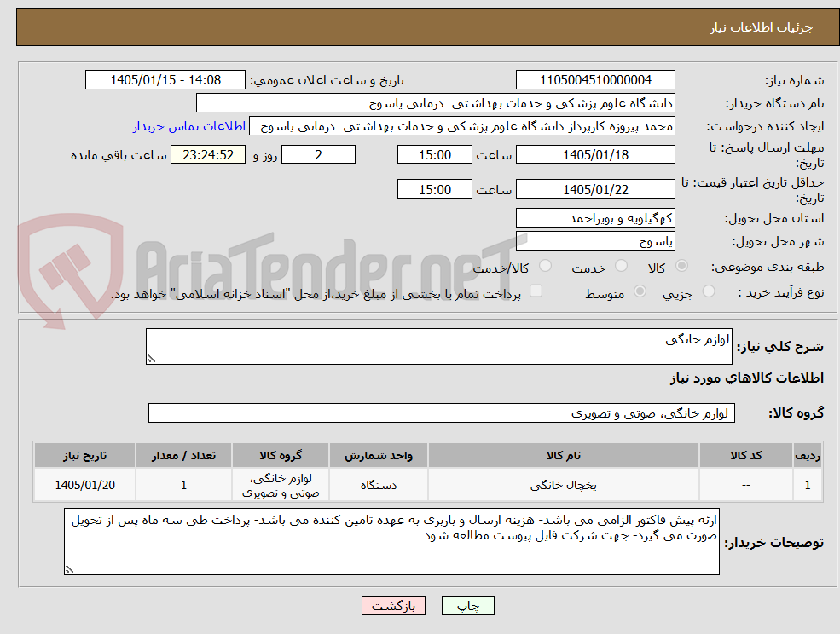
Task: Click the واحد شمارش column header
Action: (379, 455)
